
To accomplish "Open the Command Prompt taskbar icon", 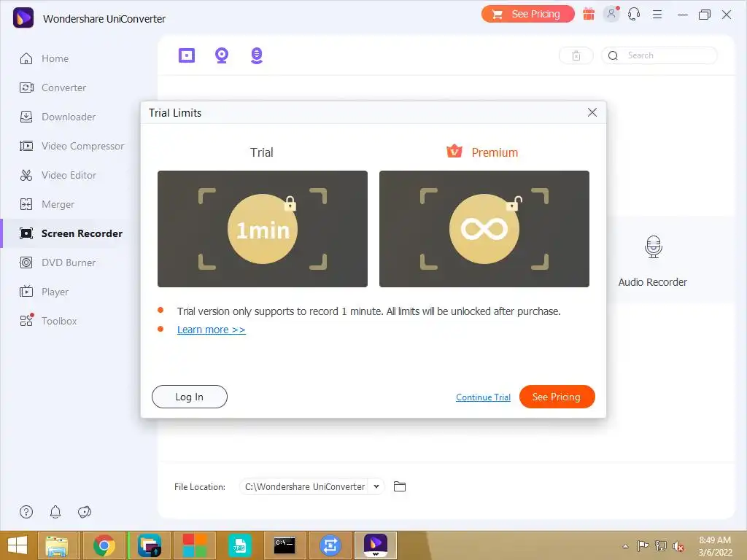I will (285, 545).
